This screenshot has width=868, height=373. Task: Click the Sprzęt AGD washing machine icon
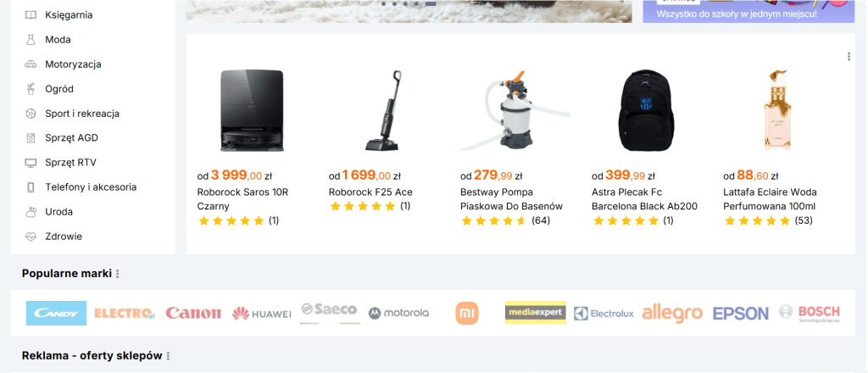pyautogui.click(x=31, y=138)
